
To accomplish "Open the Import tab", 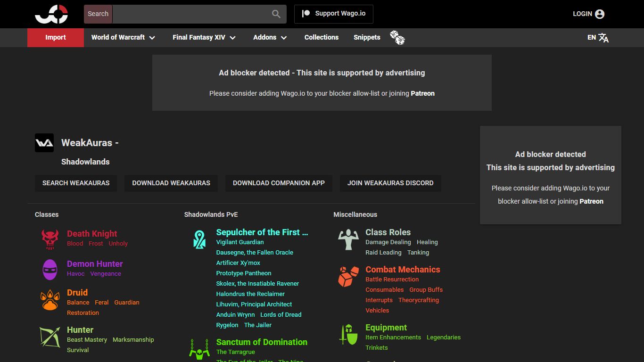I will 56,38.
